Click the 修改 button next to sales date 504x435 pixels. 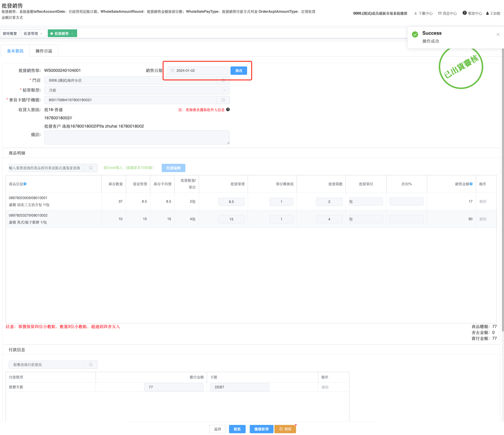tap(239, 71)
